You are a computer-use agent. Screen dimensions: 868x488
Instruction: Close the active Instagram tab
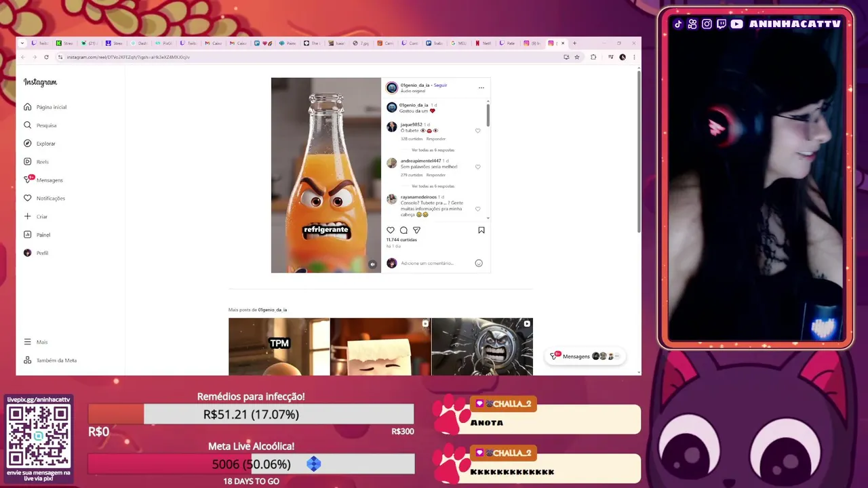tap(563, 43)
